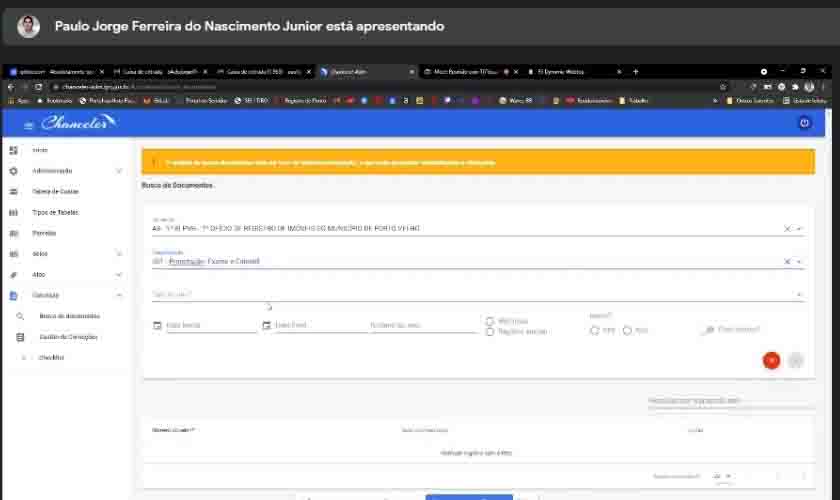Sort by Número do ato column

point(173,430)
